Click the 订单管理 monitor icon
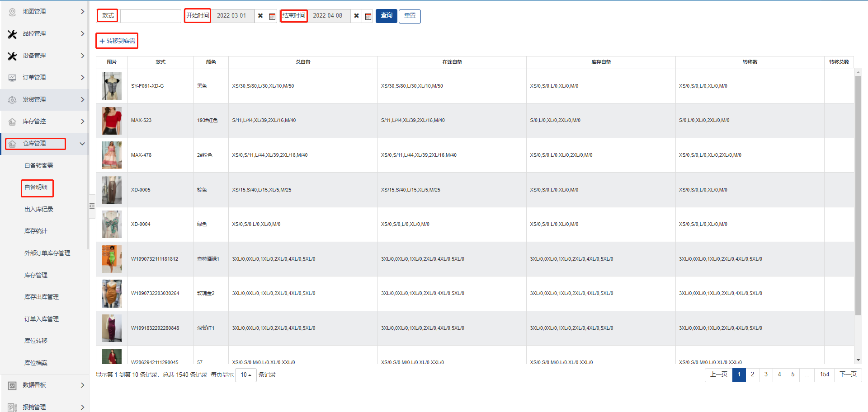 (x=12, y=78)
